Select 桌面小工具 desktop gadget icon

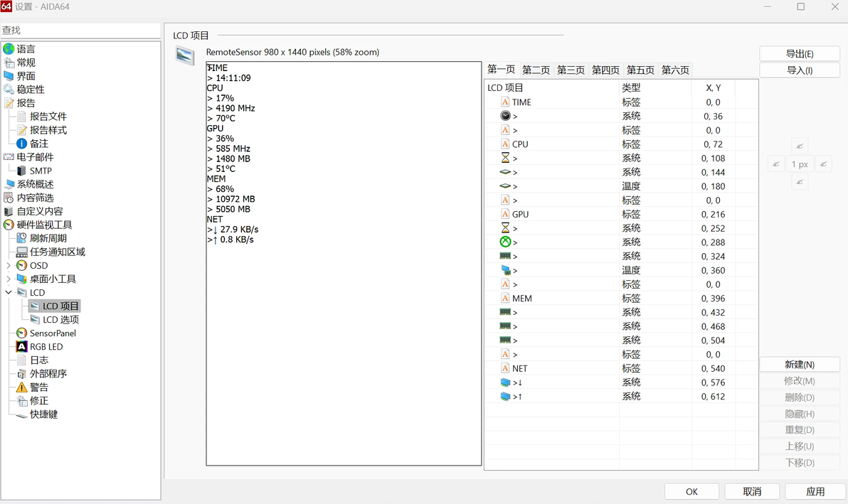21,279
